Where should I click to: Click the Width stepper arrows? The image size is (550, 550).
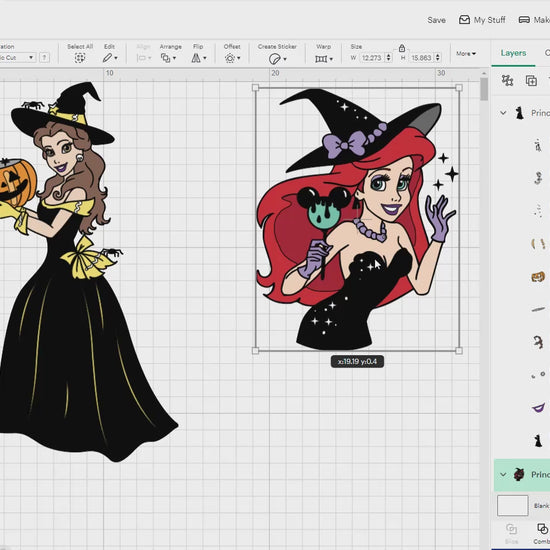click(x=388, y=58)
